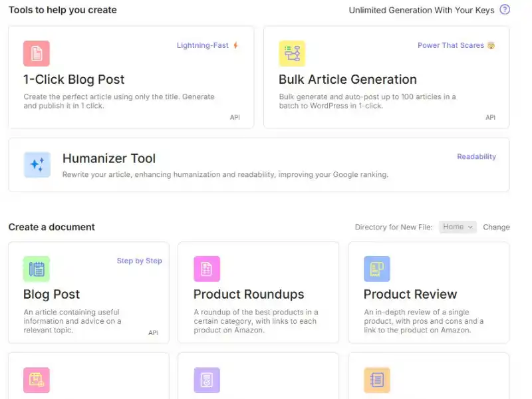Image resolution: width=532 pixels, height=399 pixels.
Task: Click the Lightning-Fast badge
Action: [x=203, y=46]
